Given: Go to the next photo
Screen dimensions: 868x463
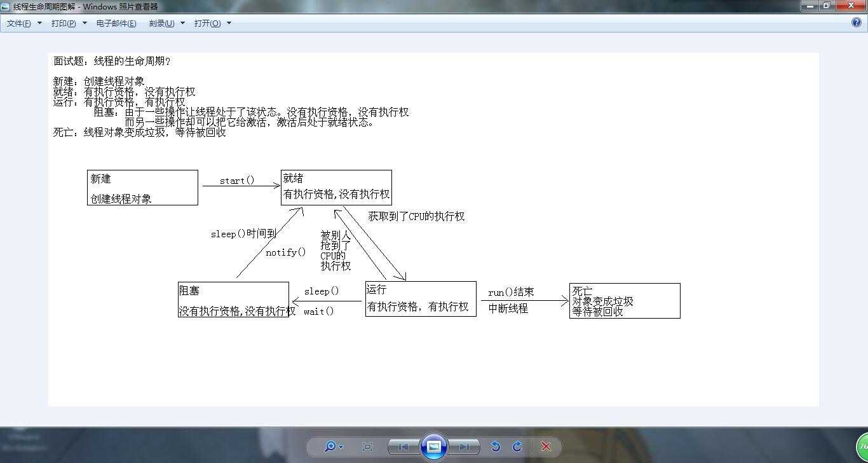Looking at the screenshot, I should [464, 446].
